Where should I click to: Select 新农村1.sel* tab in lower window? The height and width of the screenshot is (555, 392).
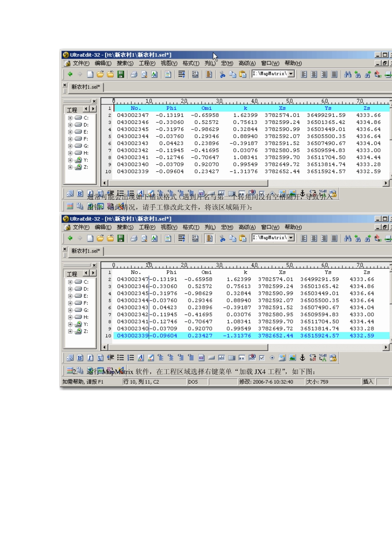(x=86, y=251)
